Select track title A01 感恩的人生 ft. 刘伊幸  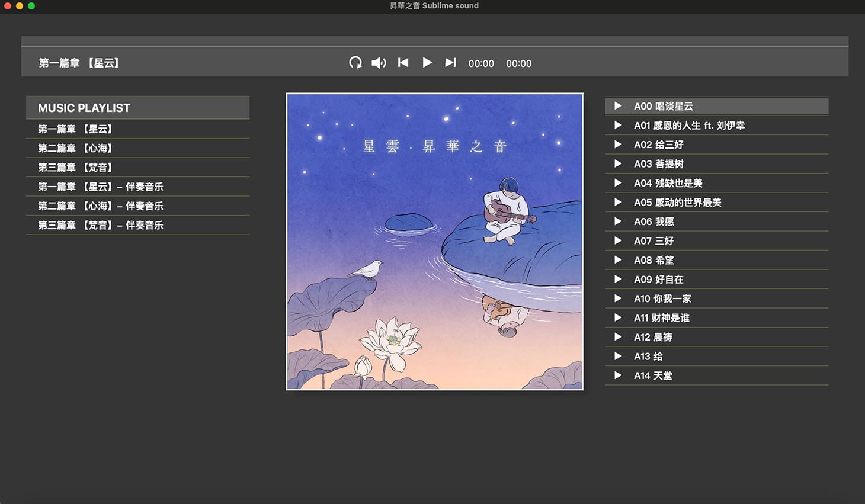[689, 126]
